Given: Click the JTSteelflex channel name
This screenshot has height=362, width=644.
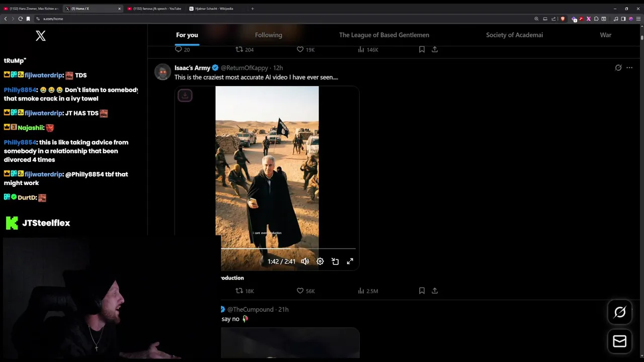Looking at the screenshot, I should click(46, 223).
